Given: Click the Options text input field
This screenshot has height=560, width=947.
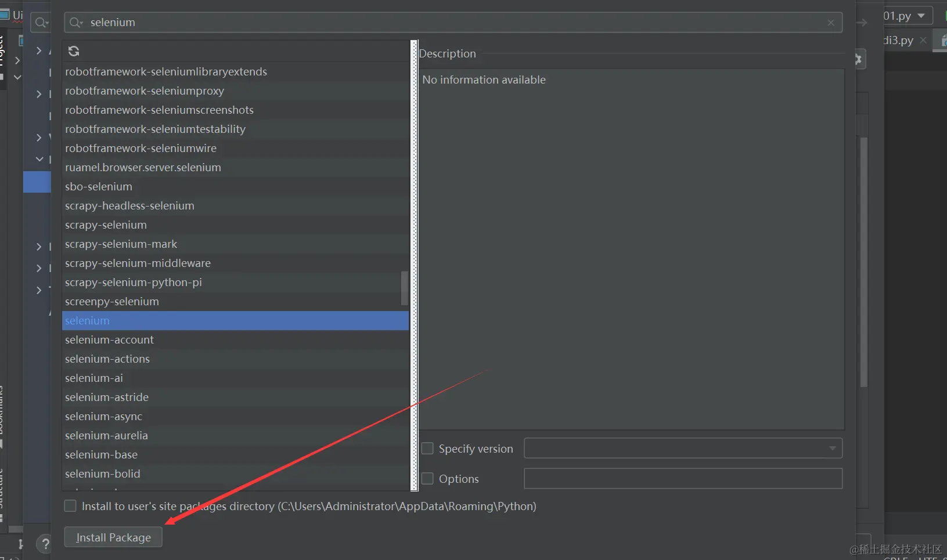Looking at the screenshot, I should [683, 479].
